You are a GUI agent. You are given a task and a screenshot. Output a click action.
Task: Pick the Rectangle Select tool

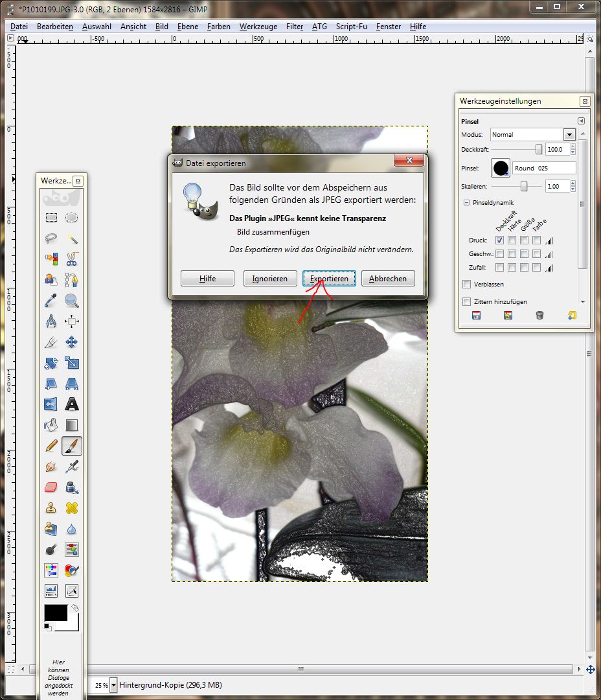[x=51, y=218]
